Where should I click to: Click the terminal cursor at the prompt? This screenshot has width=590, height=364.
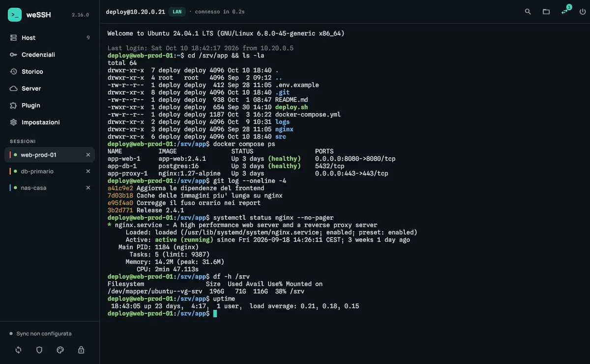coord(215,313)
